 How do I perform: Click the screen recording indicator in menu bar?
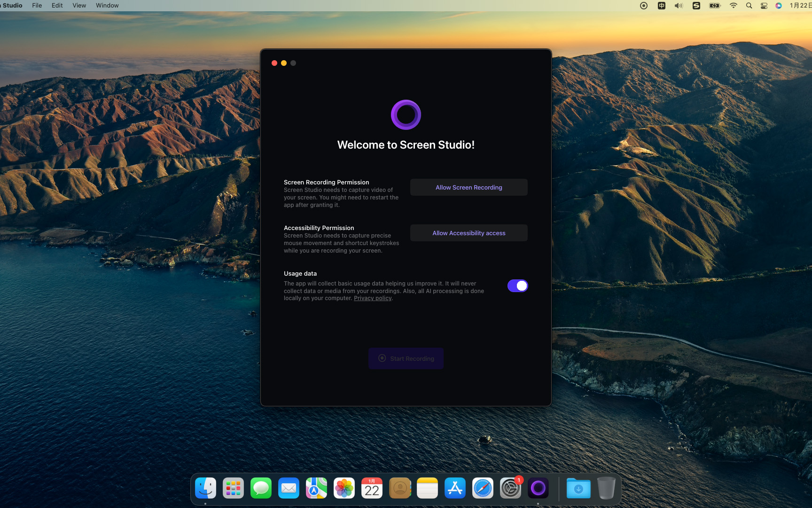click(x=643, y=5)
